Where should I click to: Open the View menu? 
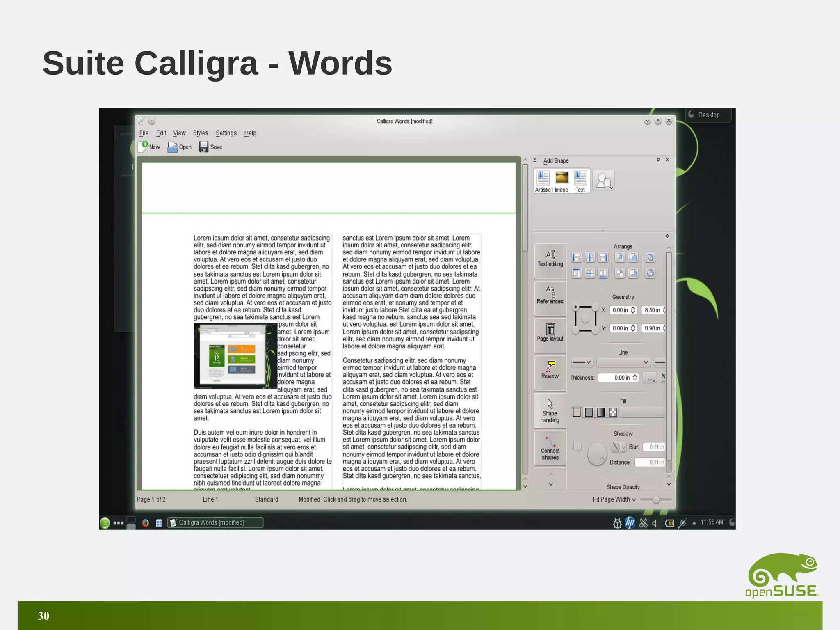(179, 133)
